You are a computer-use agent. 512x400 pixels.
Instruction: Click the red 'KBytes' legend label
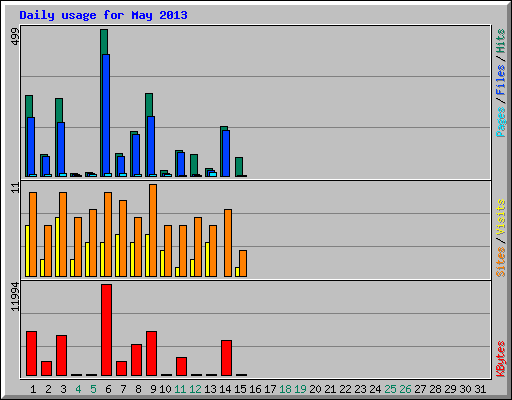point(501,359)
